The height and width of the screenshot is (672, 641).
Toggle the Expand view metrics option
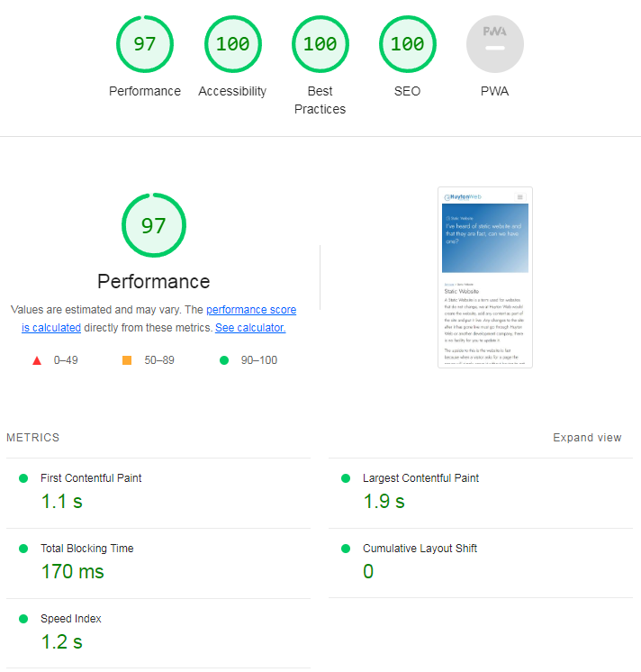click(x=587, y=438)
